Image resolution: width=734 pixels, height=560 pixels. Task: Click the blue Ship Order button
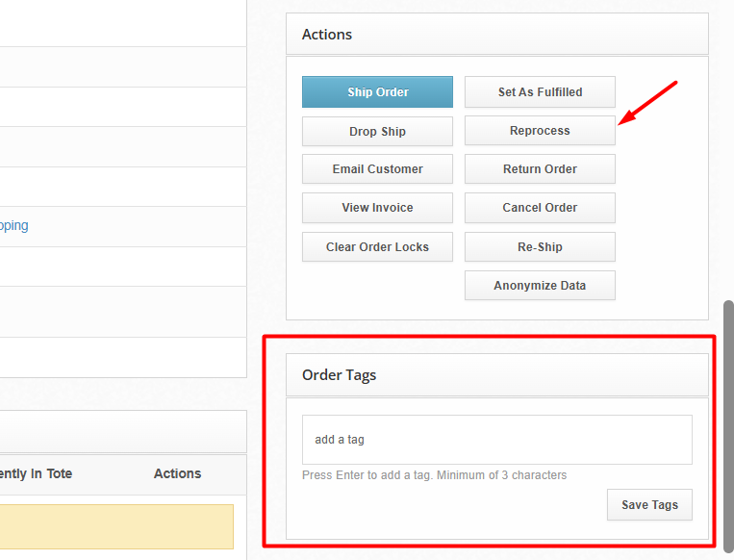coord(377,92)
